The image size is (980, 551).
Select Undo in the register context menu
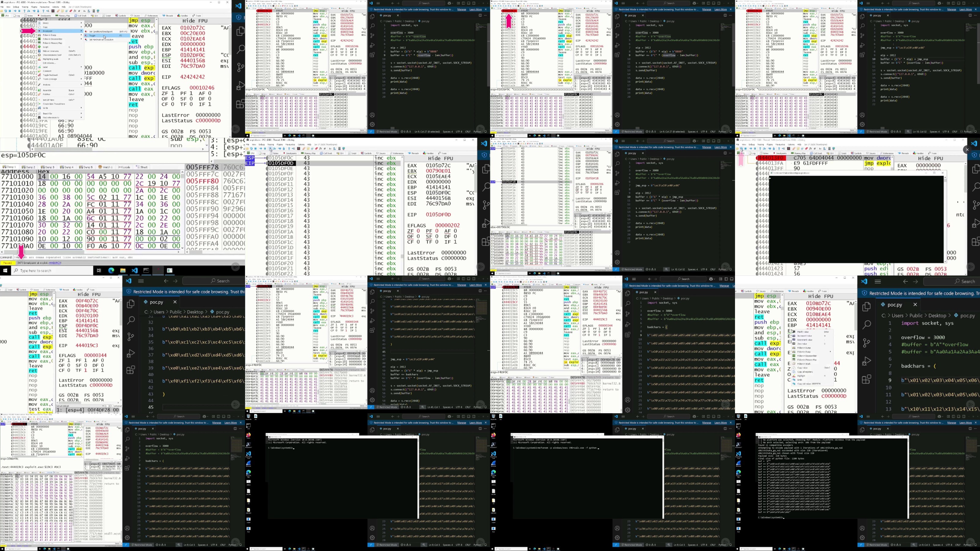[812, 380]
